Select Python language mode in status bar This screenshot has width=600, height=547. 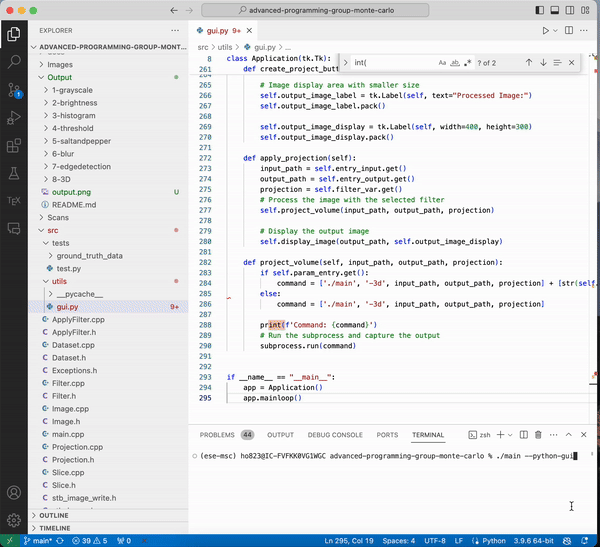(x=494, y=541)
